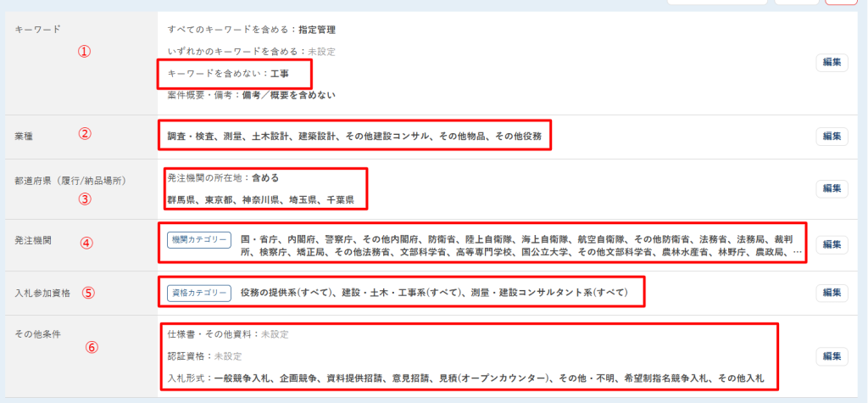Click the 入札形式 line with 一般競争入札
Screen dimensions: 868x403
(x=466, y=378)
